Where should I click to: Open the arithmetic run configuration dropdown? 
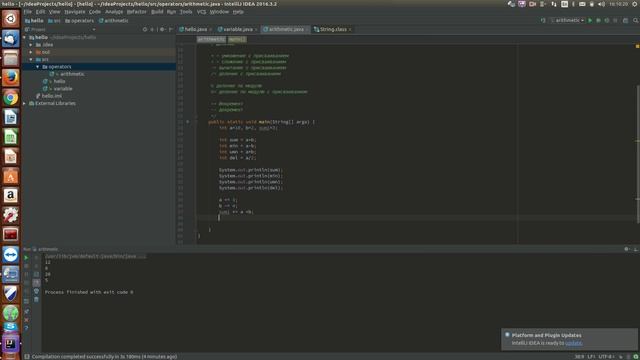tap(568, 20)
